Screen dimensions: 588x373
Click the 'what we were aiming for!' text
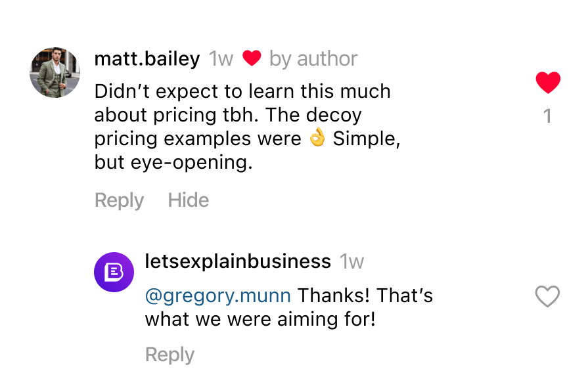[260, 320]
